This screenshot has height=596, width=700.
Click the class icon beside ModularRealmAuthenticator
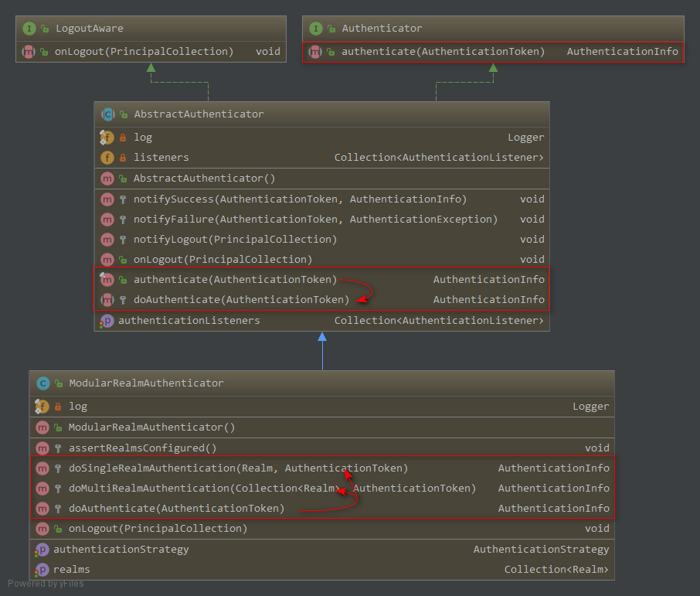(42, 383)
